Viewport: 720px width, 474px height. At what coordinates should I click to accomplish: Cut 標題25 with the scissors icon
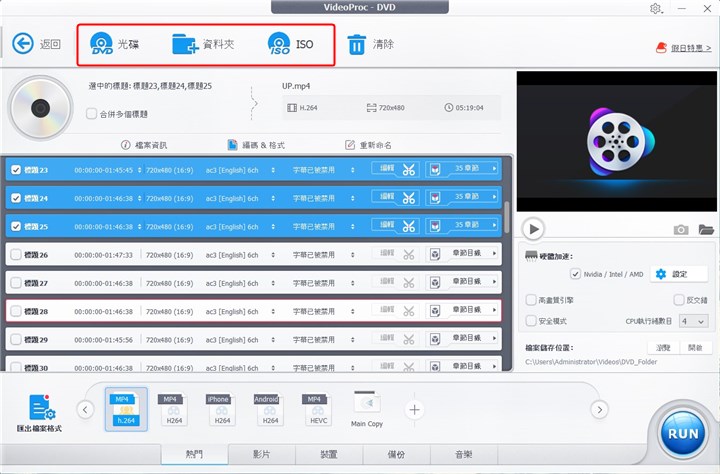409,226
